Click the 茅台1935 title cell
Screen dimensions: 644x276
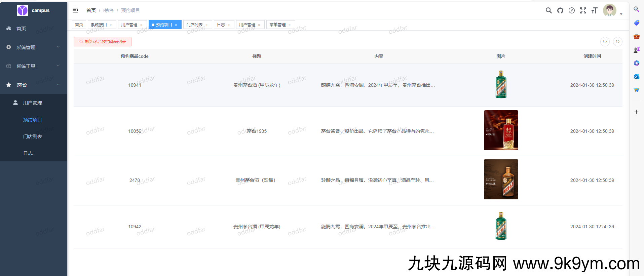[257, 131]
